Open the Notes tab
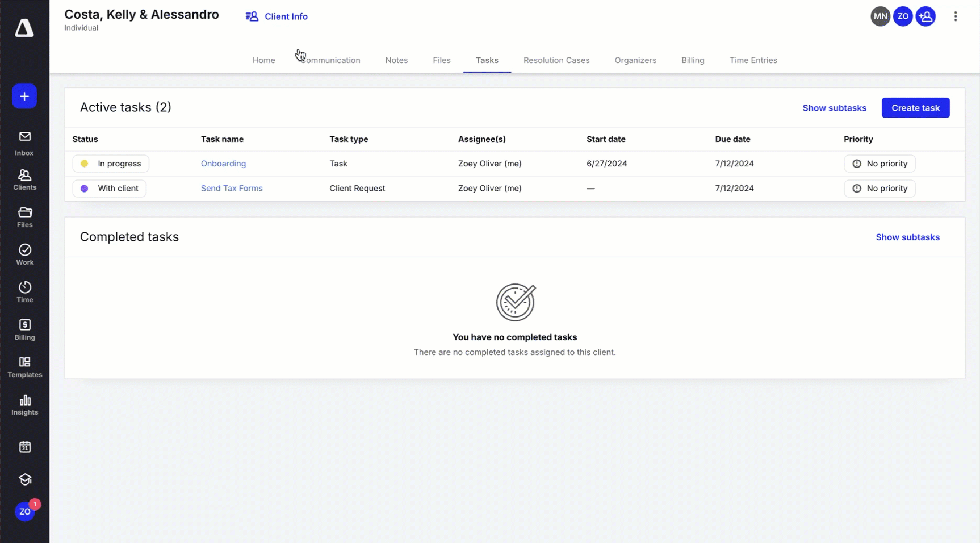The image size is (980, 543). [x=396, y=60]
